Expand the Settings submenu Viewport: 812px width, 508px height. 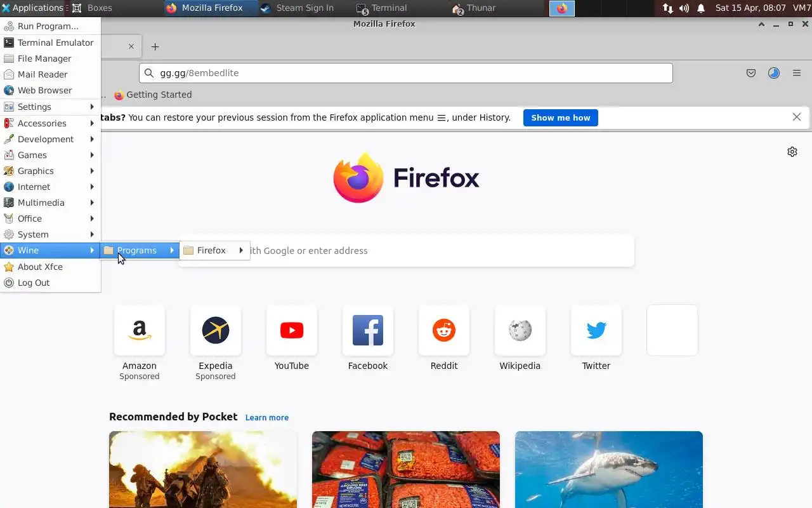[x=50, y=107]
